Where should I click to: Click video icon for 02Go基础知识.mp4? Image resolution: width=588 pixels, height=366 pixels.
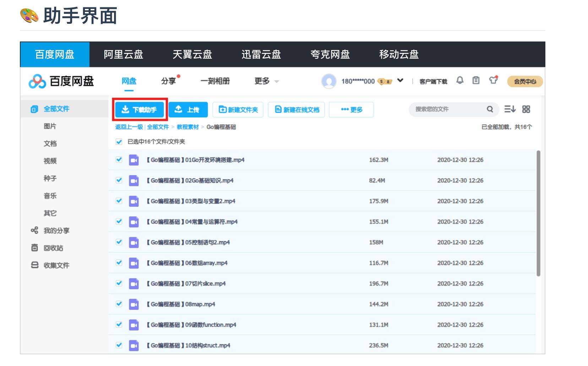(134, 181)
